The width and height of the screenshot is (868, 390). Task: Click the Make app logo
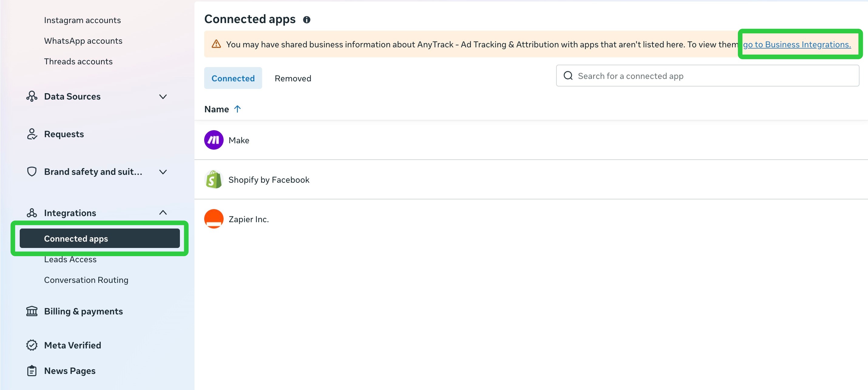click(214, 140)
